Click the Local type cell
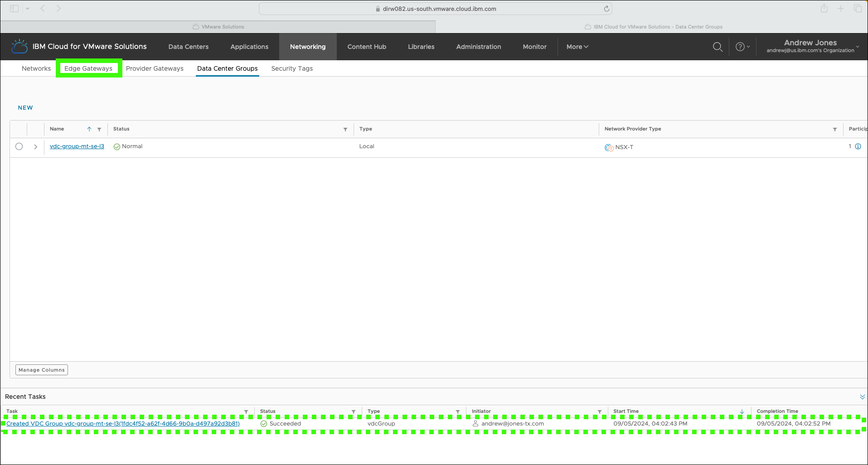Image resolution: width=868 pixels, height=465 pixels. click(x=367, y=146)
